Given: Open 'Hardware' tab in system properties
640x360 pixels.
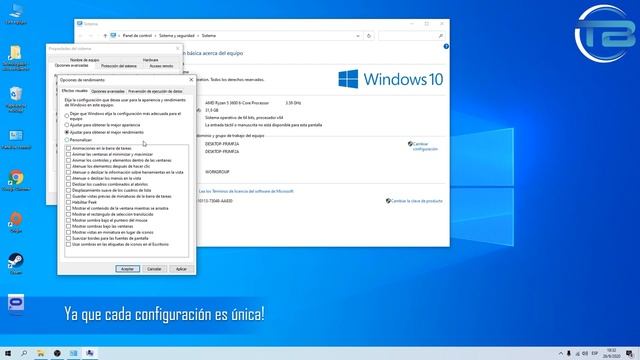Looking at the screenshot, I should (x=150, y=60).
